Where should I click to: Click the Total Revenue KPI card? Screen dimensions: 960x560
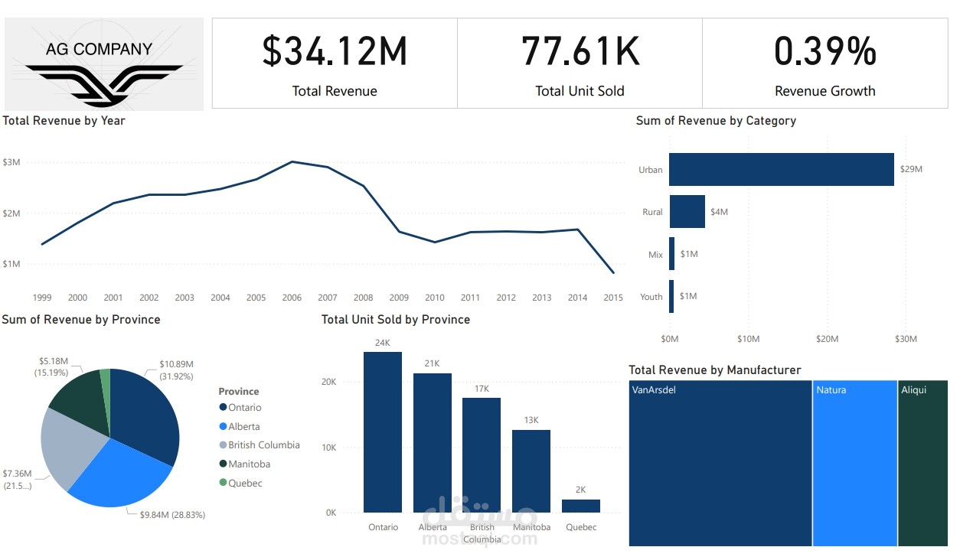tap(334, 63)
